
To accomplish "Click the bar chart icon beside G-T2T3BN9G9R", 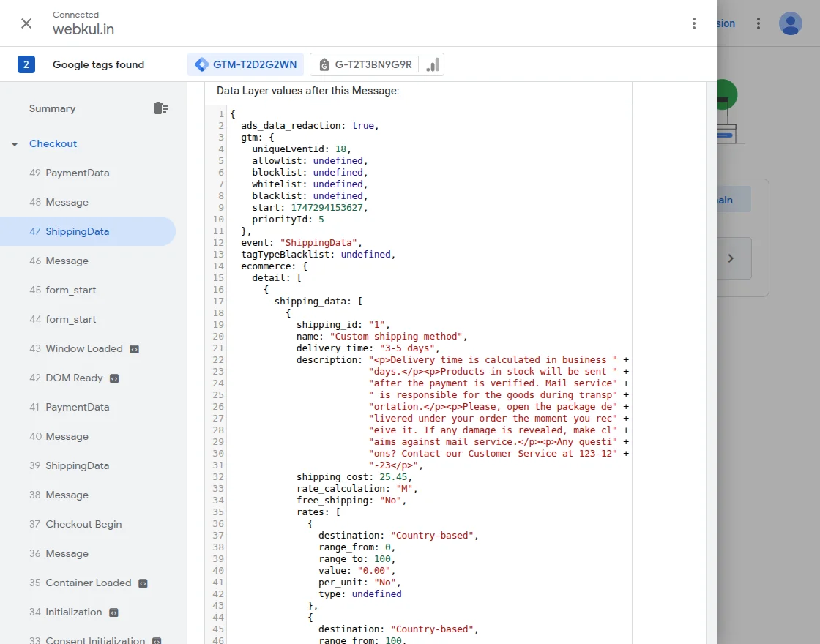I will click(433, 64).
